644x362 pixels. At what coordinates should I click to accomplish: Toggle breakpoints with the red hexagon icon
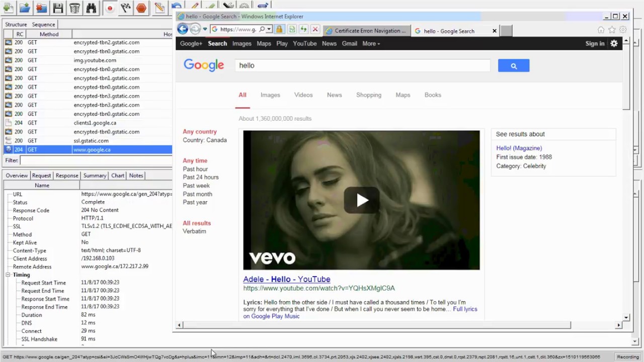(x=141, y=8)
